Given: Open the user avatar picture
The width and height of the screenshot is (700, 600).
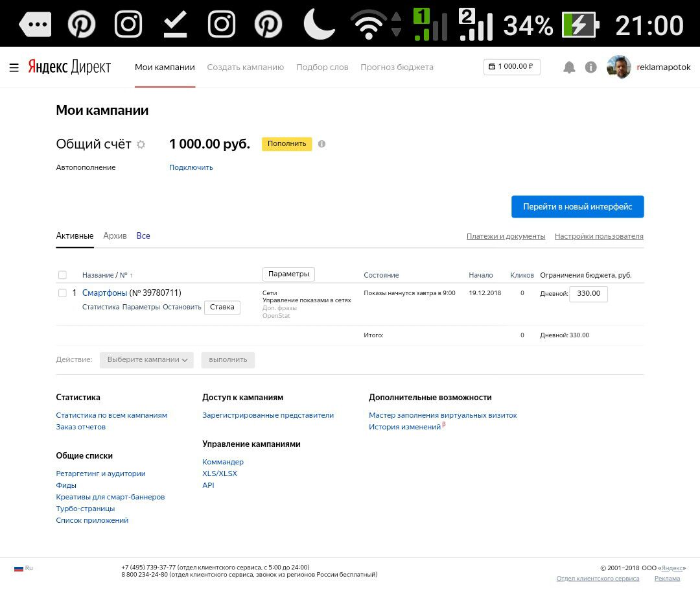Looking at the screenshot, I should pos(619,67).
